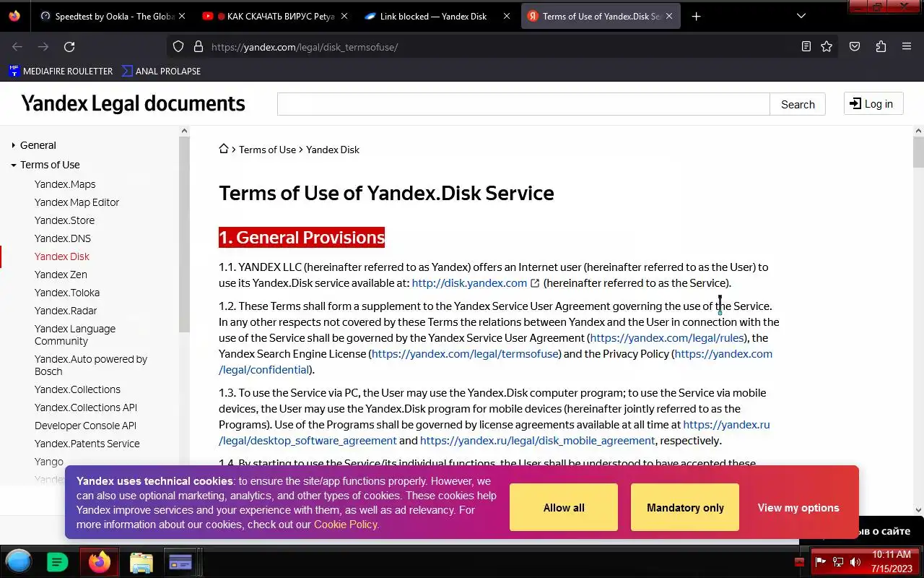The image size is (924, 578).
Task: Click Terms of Use breadcrumb link
Action: click(x=267, y=150)
